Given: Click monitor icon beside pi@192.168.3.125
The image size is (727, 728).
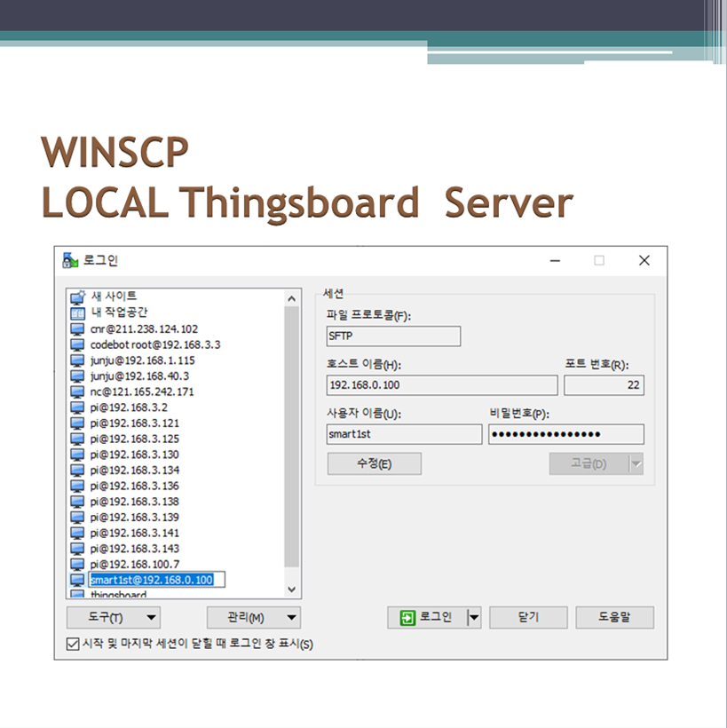Looking at the screenshot, I should 77,439.
